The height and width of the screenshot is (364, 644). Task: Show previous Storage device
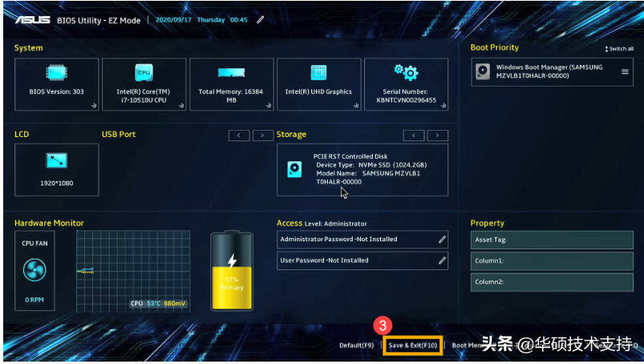tap(414, 135)
